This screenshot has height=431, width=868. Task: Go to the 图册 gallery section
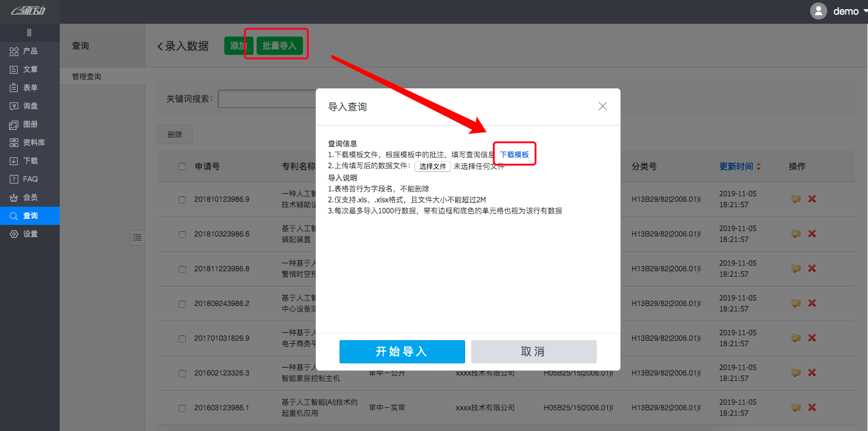(28, 124)
